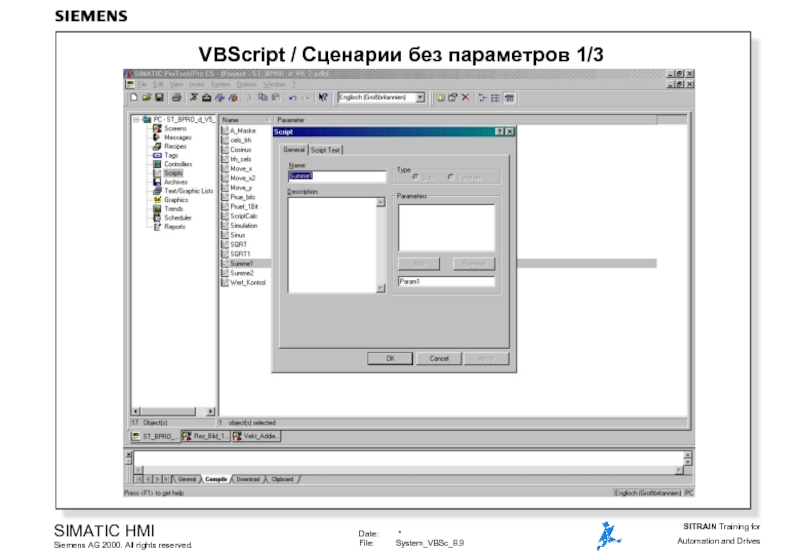The width and height of the screenshot is (800, 554).
Task: Open the File menu
Action: coord(142,84)
